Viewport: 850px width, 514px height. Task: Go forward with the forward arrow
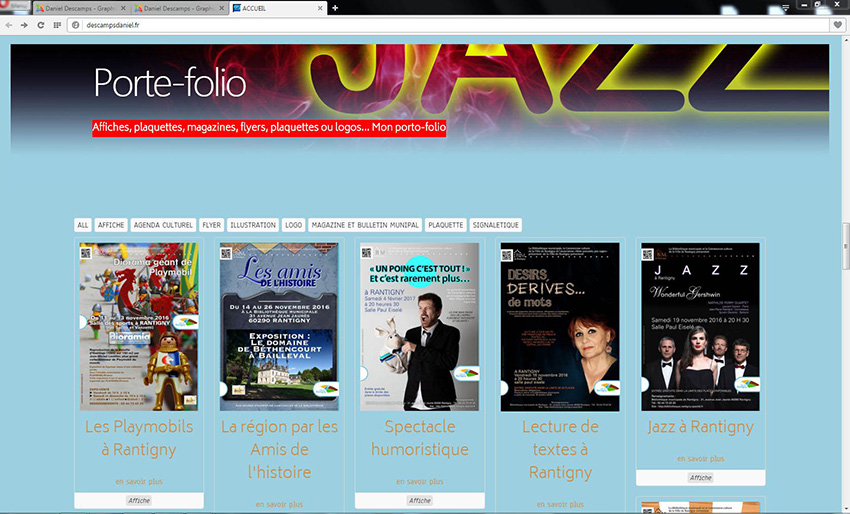tap(24, 25)
